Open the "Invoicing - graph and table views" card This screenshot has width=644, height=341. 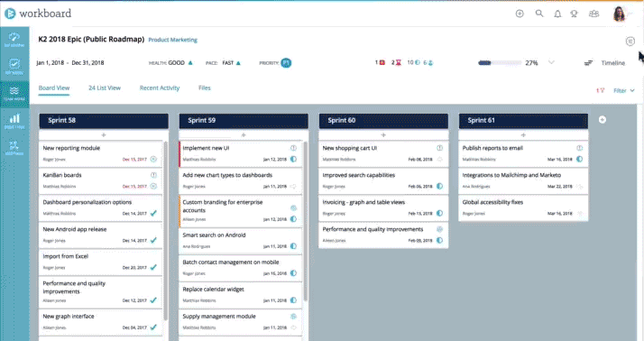coord(383,207)
